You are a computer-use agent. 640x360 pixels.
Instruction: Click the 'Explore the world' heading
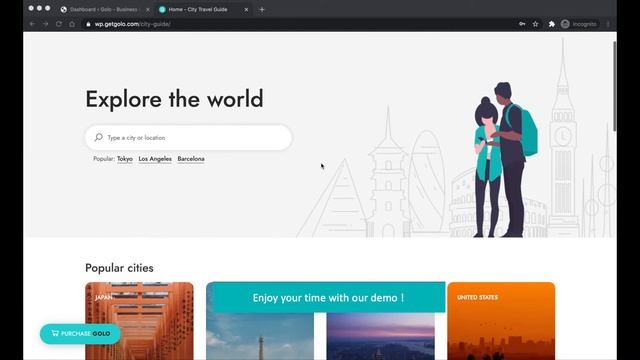(x=174, y=99)
